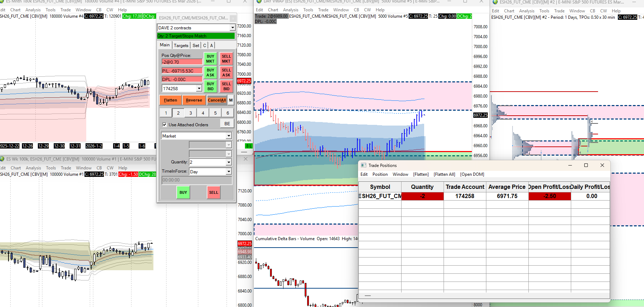This screenshot has width=644, height=307.
Task: Select quantity preset button 4
Action: coord(203,113)
